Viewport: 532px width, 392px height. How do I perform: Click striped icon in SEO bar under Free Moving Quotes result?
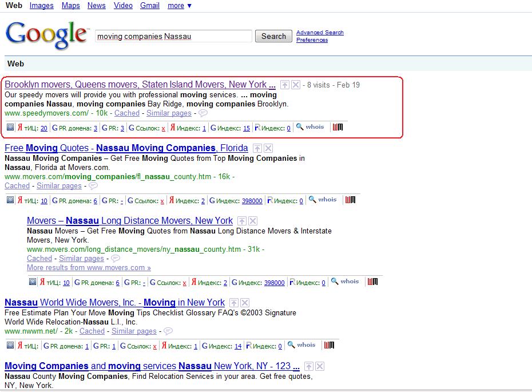point(350,200)
